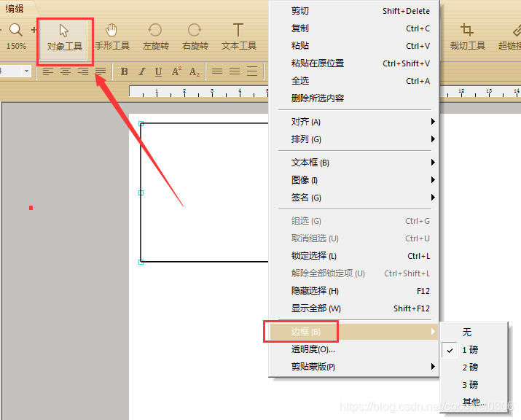Choose 剪切 from context menu
Image resolution: width=521 pixels, height=420 pixels.
pos(354,11)
